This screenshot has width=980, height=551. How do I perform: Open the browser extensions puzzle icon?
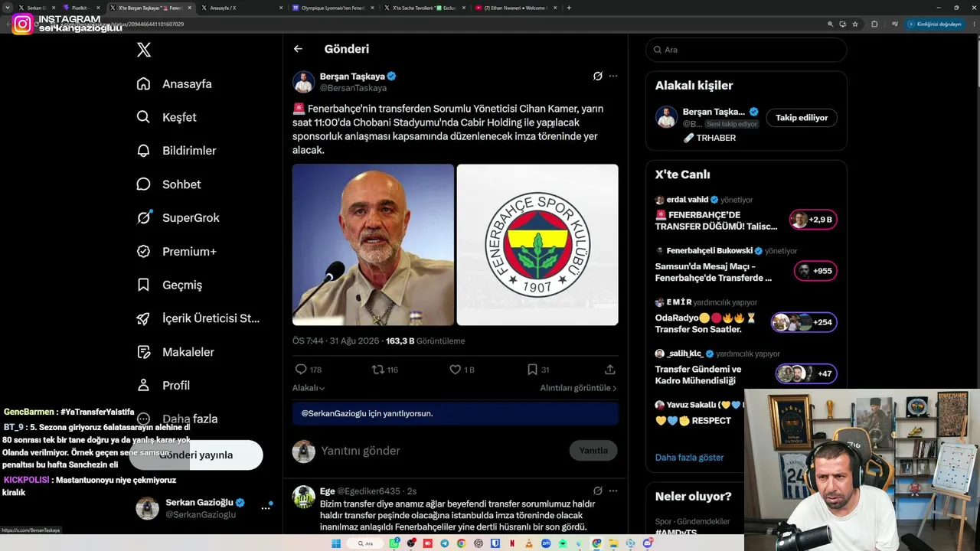[874, 24]
